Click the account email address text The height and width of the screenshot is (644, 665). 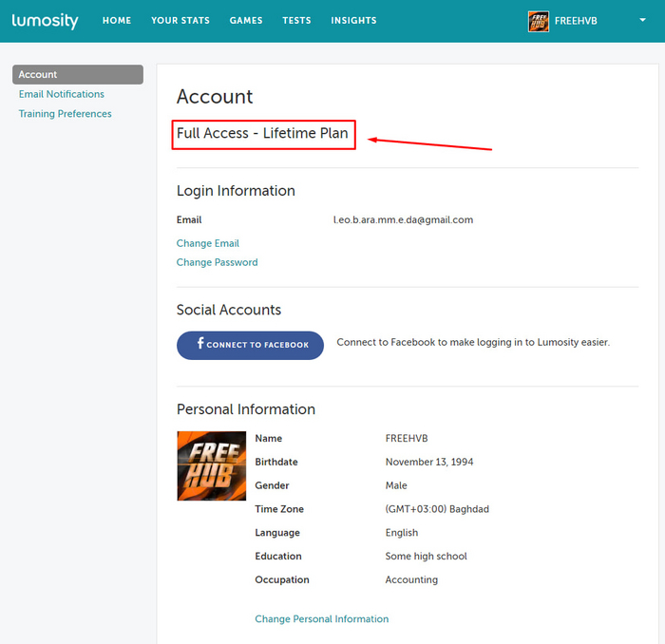[x=403, y=219]
